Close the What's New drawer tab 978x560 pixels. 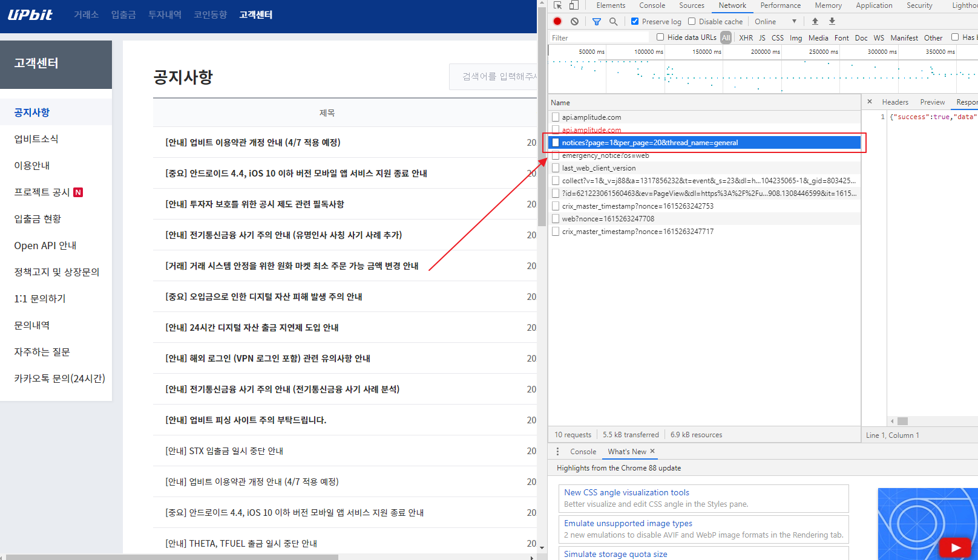(x=652, y=451)
